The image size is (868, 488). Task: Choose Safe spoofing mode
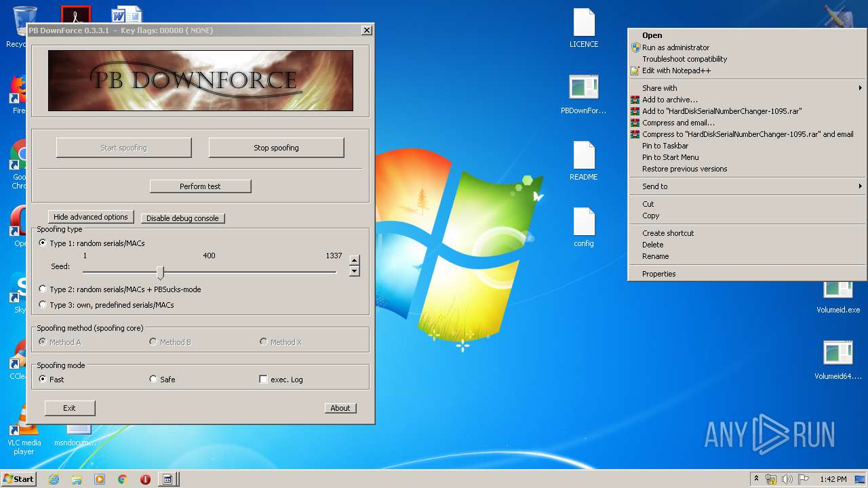[x=162, y=380]
